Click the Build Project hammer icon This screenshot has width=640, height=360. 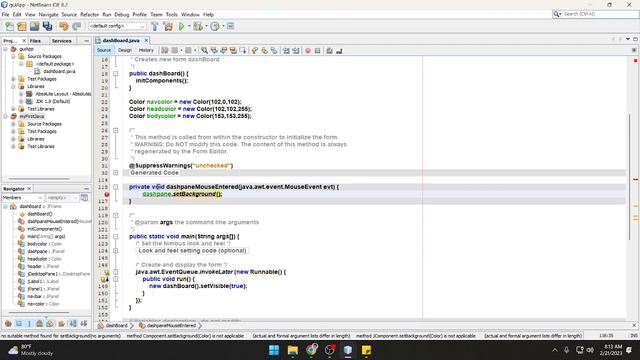pyautogui.click(x=155, y=26)
